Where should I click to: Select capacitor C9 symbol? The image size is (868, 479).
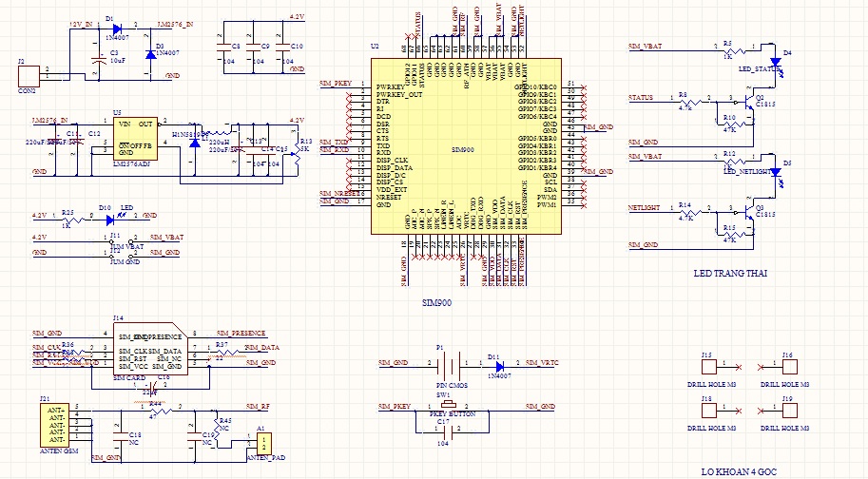pyautogui.click(x=253, y=48)
